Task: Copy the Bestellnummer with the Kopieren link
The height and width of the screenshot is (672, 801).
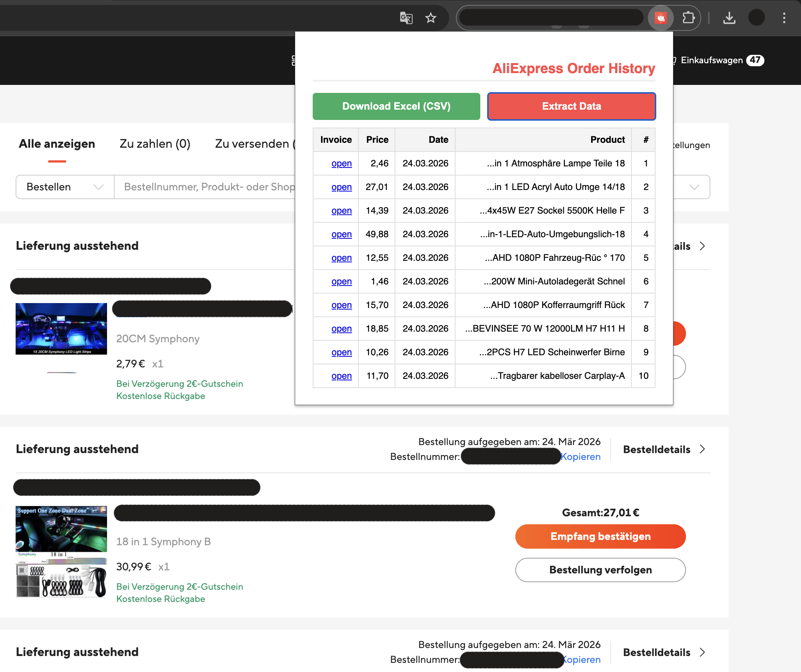Action: click(x=581, y=457)
